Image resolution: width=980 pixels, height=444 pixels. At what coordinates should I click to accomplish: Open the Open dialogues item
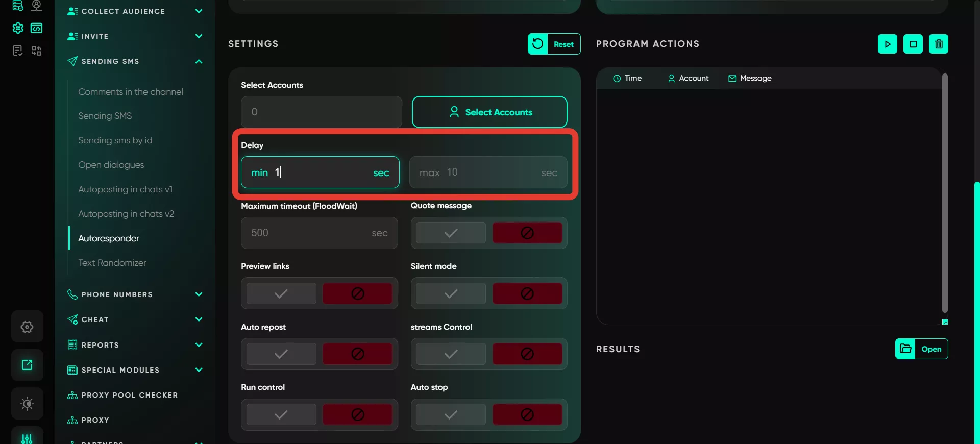pyautogui.click(x=111, y=165)
